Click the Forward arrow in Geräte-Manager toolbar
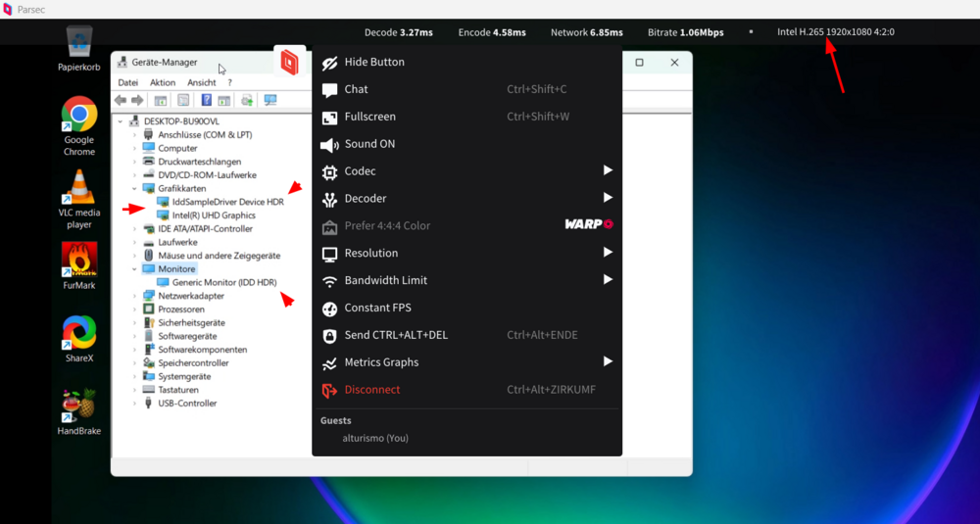This screenshot has width=980, height=524. click(137, 100)
